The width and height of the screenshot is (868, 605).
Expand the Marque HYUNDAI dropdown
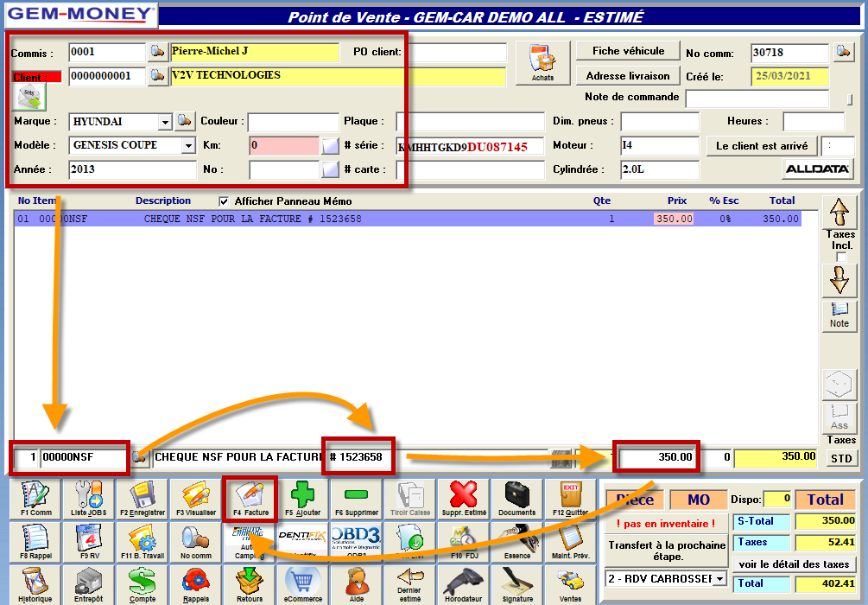(x=165, y=122)
